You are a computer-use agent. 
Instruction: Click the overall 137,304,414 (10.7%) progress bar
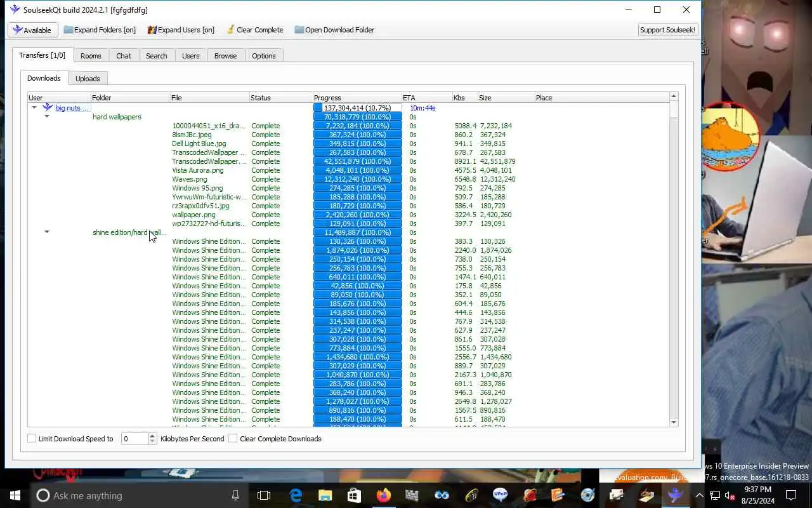click(358, 108)
